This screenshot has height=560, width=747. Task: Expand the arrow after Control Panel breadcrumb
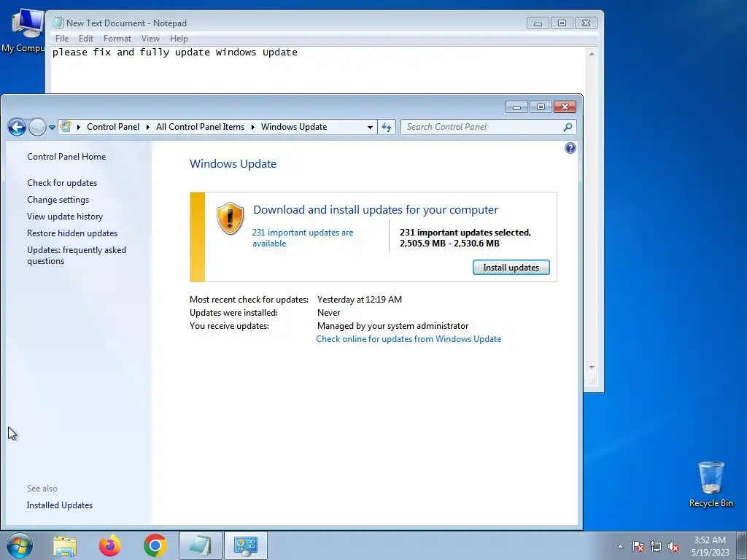point(147,127)
